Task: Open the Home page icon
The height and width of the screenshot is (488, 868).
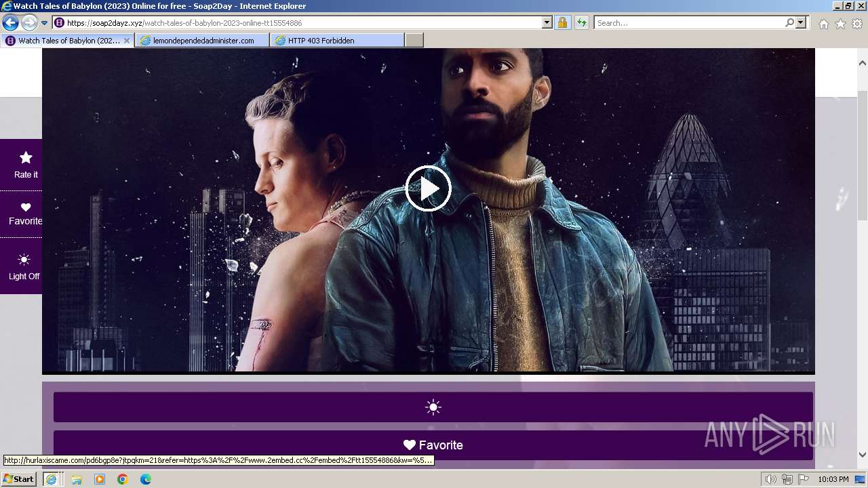Action: coord(823,24)
